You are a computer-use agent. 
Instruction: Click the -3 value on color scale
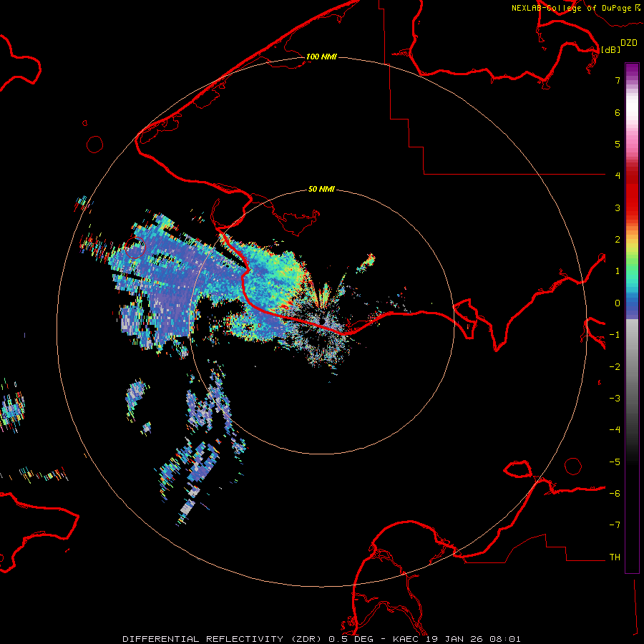point(615,399)
